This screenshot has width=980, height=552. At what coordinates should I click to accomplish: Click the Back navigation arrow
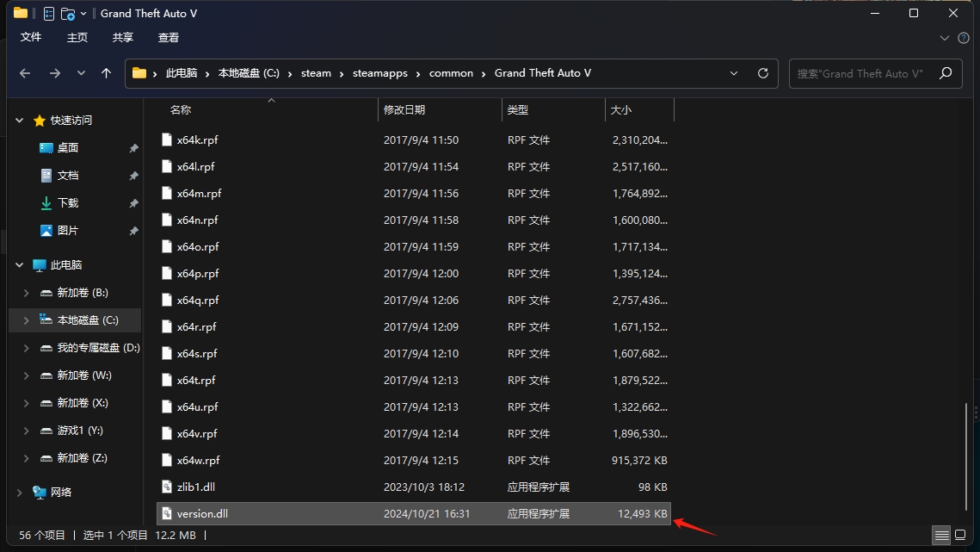(x=25, y=73)
